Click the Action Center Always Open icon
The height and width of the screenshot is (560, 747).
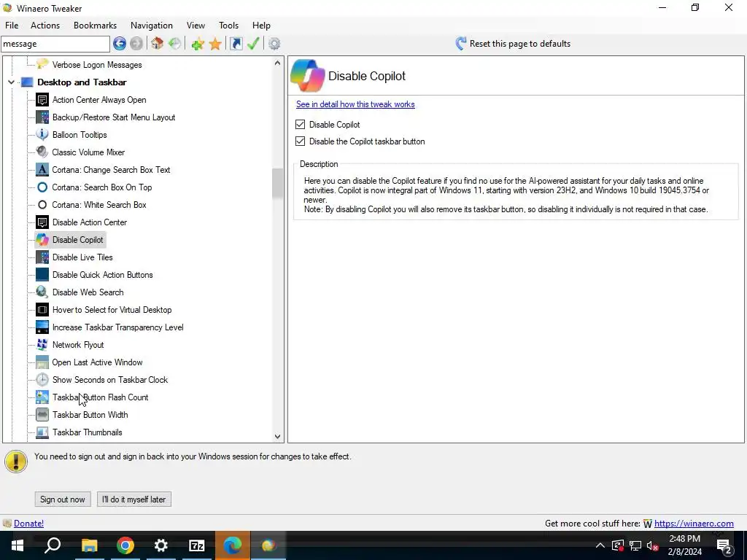pos(42,100)
